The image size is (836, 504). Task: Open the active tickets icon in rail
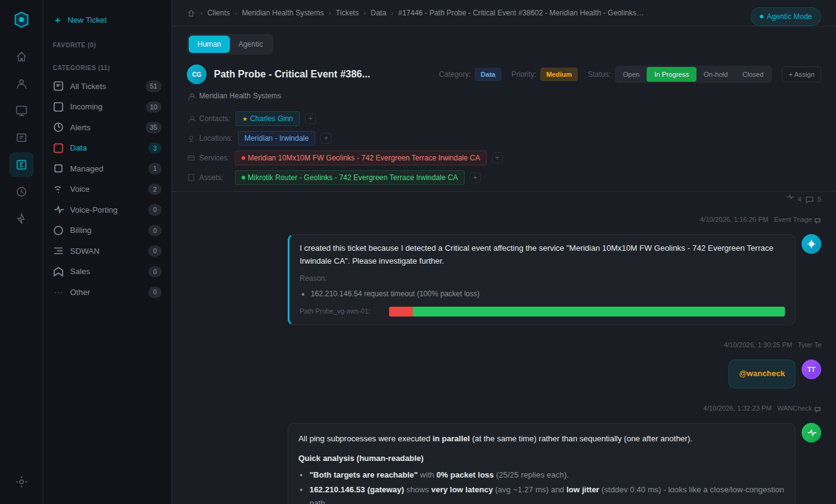pos(22,165)
